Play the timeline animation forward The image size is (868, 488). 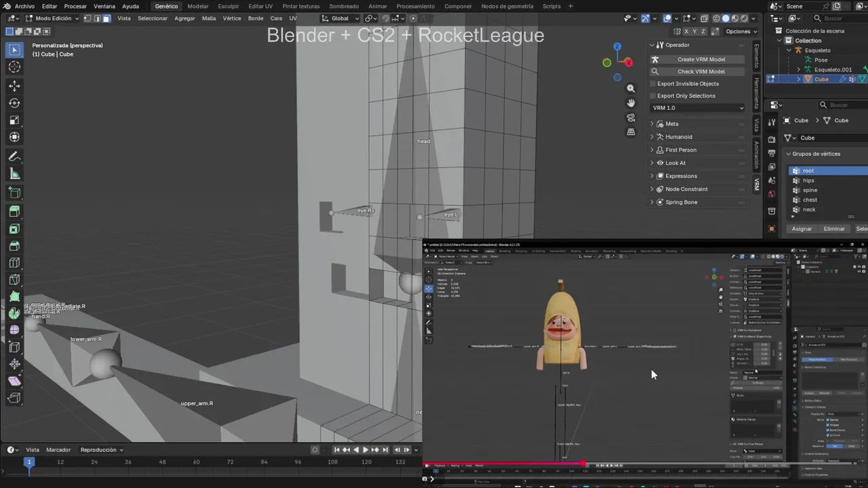click(x=366, y=449)
